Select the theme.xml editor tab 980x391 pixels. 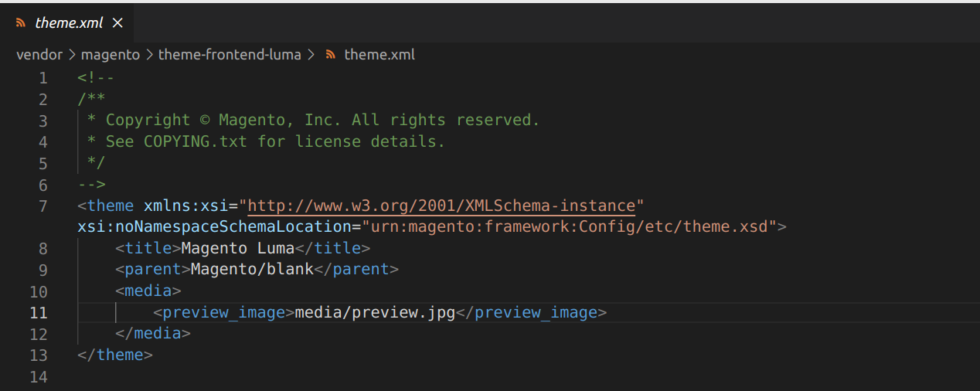(67, 23)
